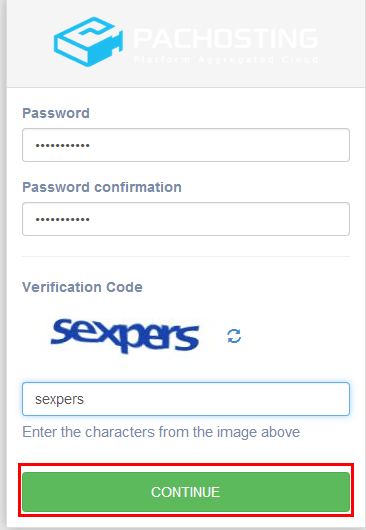Click the gray header banner background
Viewport: 366px width, 530px height.
pyautogui.click(x=186, y=76)
